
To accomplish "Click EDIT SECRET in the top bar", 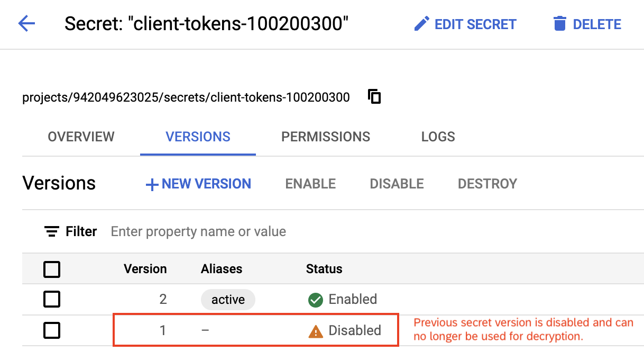I will click(x=474, y=24).
